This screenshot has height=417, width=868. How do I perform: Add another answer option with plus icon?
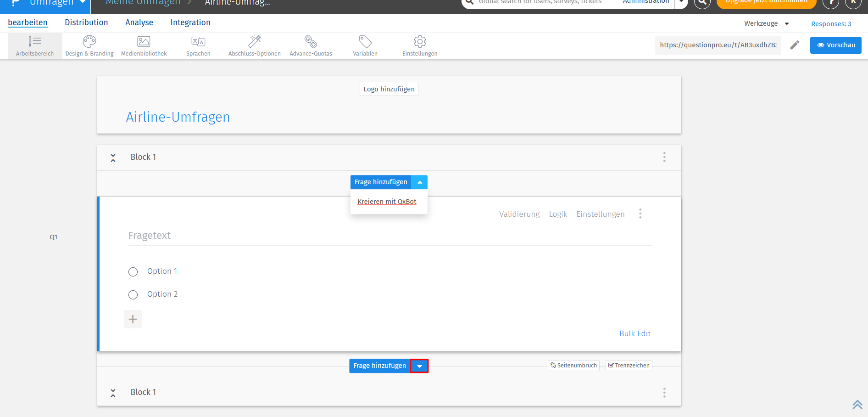click(133, 319)
